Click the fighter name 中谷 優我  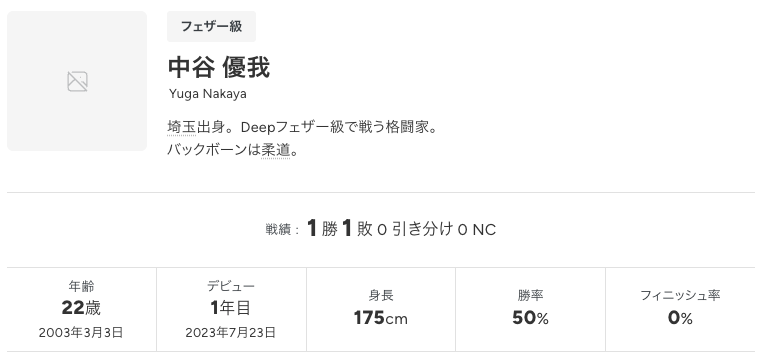click(219, 68)
